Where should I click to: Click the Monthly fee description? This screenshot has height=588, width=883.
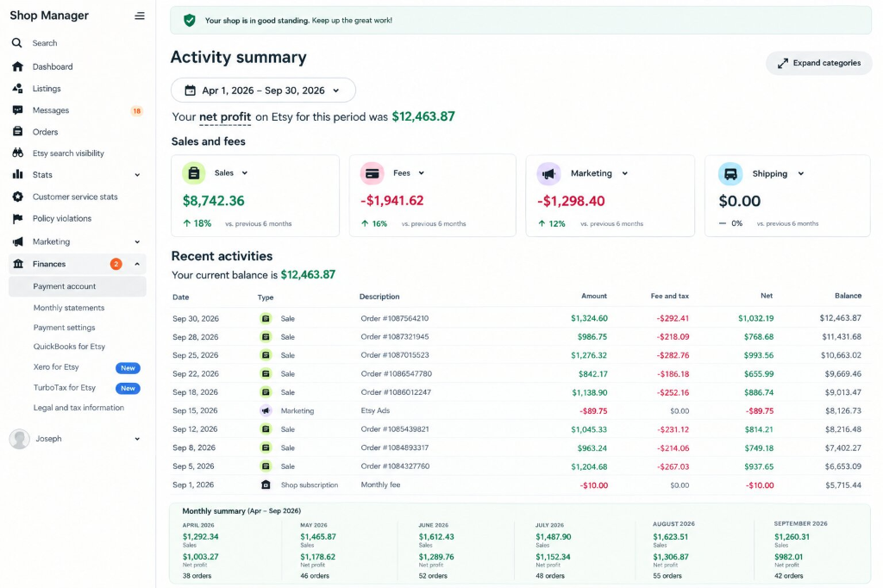click(x=380, y=485)
